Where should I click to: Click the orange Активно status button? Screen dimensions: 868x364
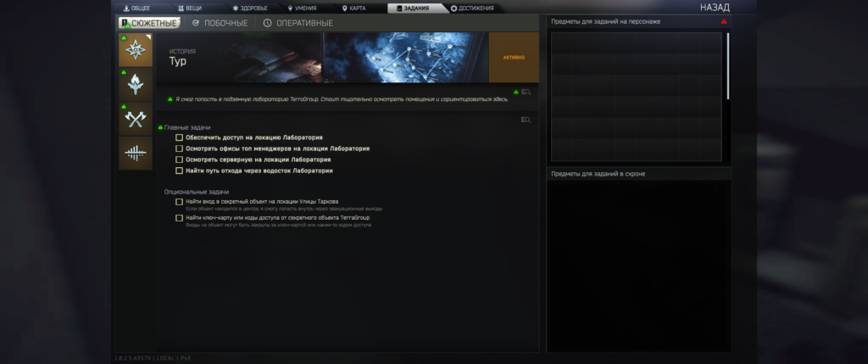(514, 58)
